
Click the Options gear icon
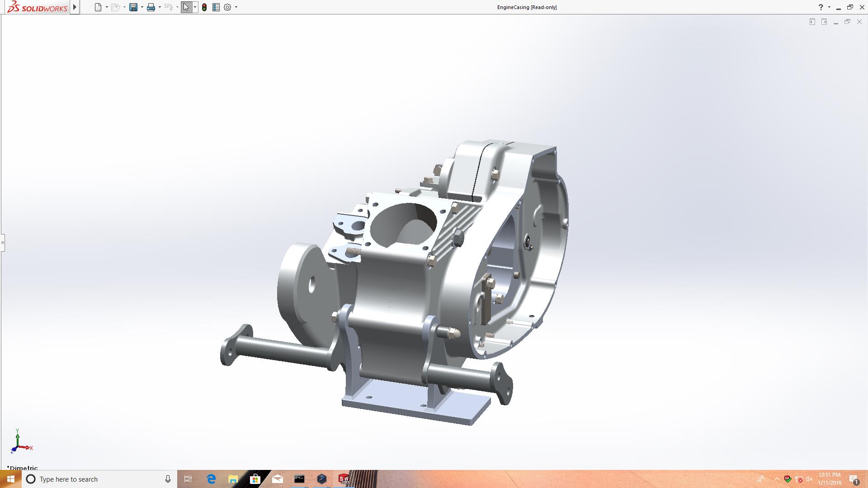227,7
